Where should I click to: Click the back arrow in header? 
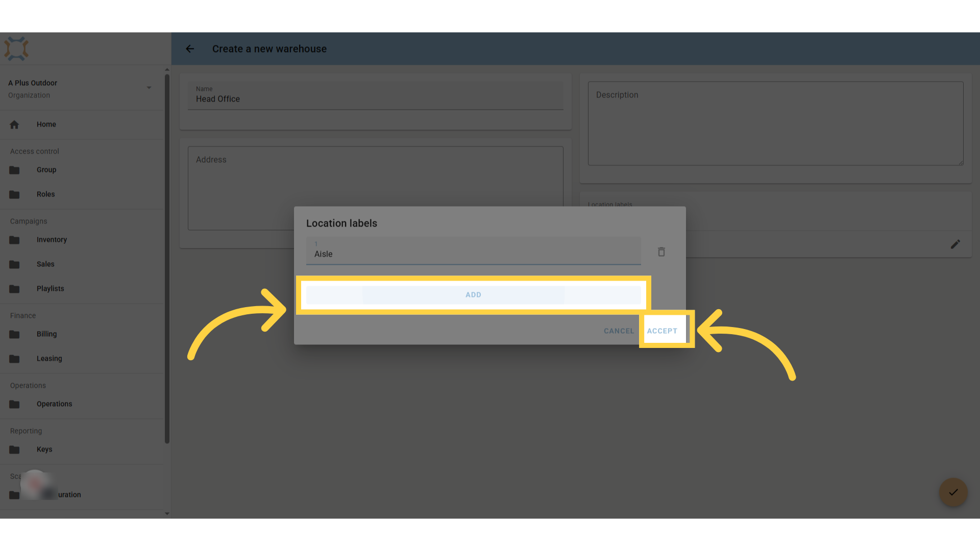coord(190,49)
